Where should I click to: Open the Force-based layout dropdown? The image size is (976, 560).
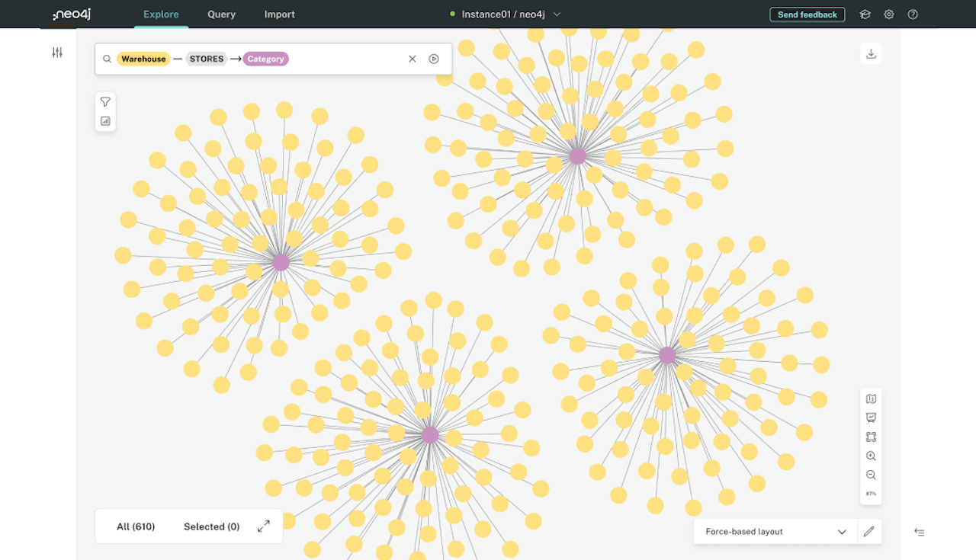(775, 532)
